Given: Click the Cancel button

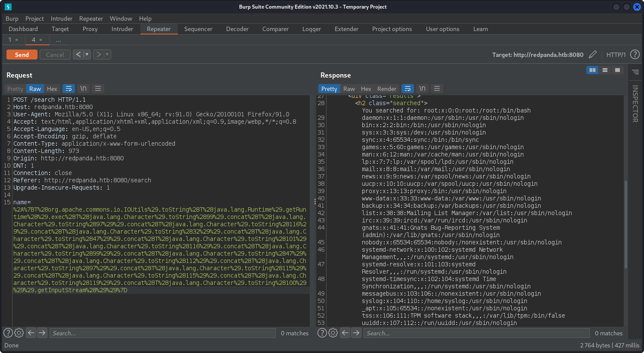Looking at the screenshot, I should point(55,55).
